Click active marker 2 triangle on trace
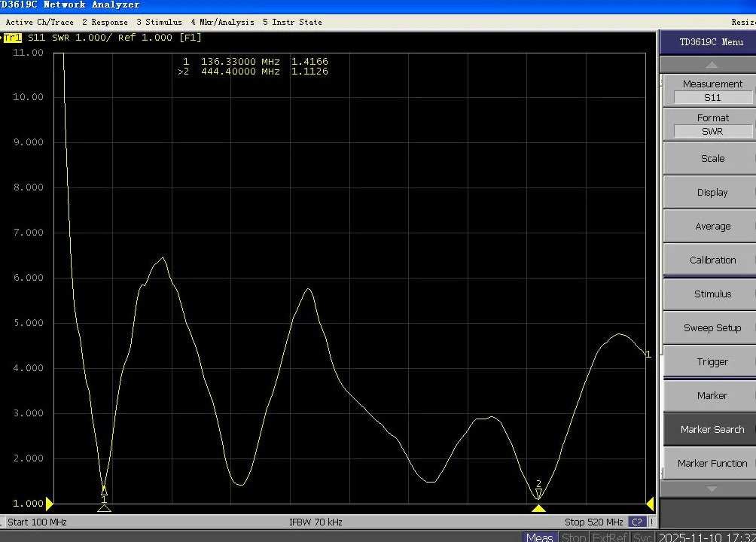 click(x=538, y=493)
